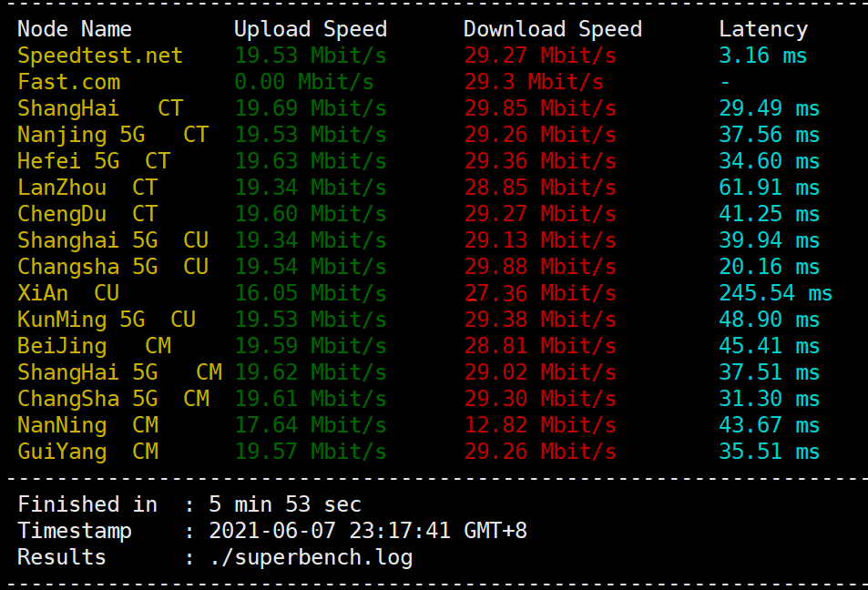Click the 'KunMing 5G CU' node name

(x=107, y=320)
